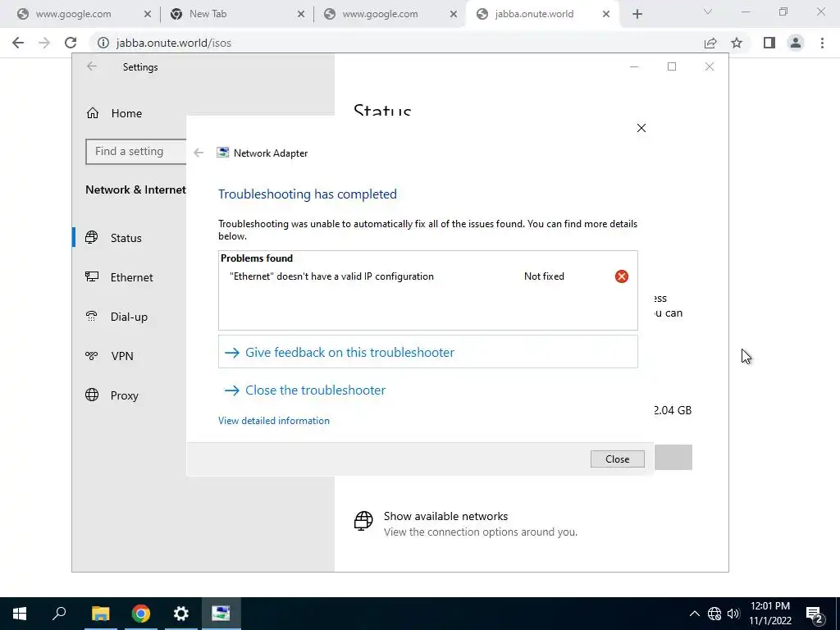840x630 pixels.
Task: Switch to first www.google.com tab
Action: click(73, 15)
